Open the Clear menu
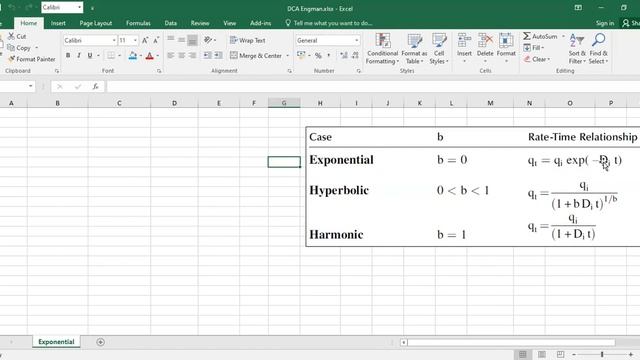This screenshot has height=360, width=640. point(536,59)
